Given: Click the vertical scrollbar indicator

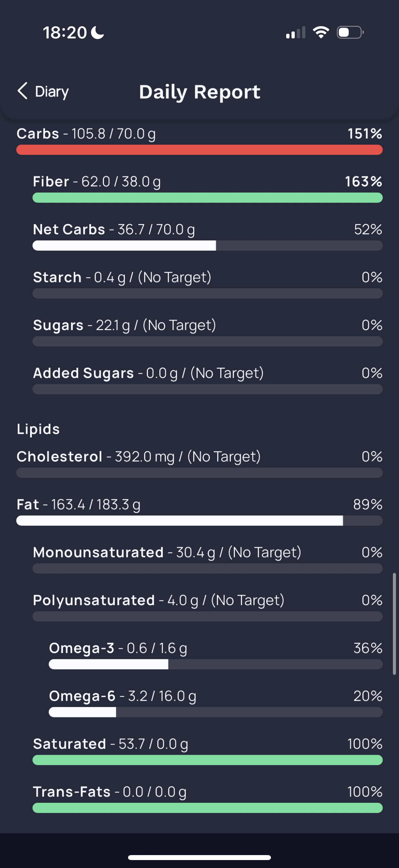Looking at the screenshot, I should [394, 623].
